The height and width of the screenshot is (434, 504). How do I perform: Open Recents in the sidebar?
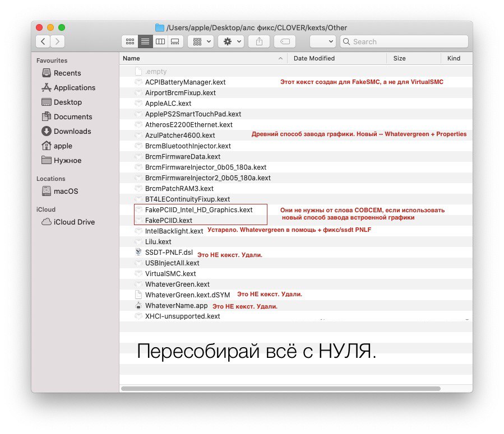(61, 73)
